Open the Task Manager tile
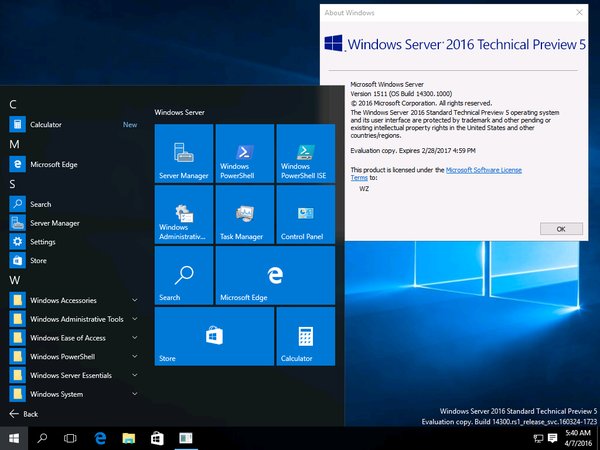 click(x=245, y=215)
